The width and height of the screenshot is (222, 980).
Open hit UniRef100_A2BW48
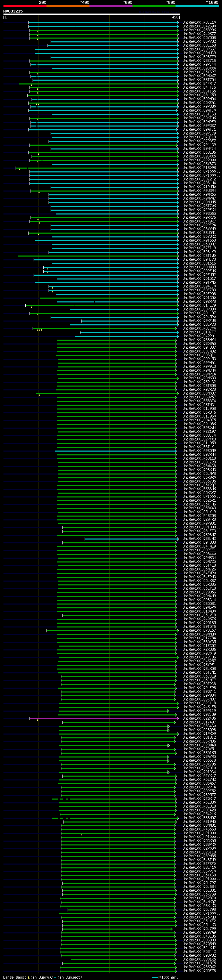click(x=199, y=745)
